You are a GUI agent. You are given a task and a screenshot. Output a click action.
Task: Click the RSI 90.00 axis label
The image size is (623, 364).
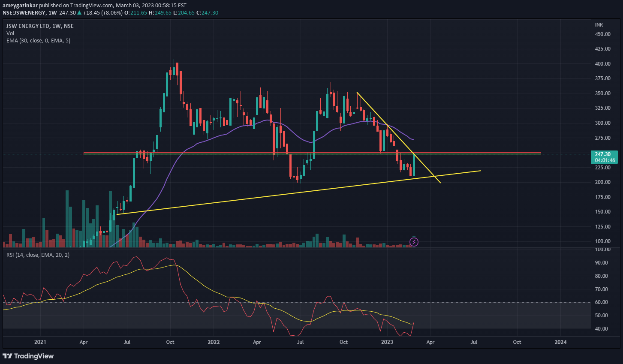(602, 263)
